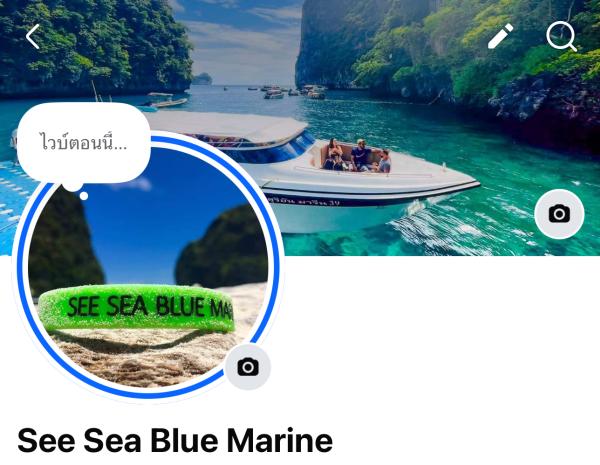Tap the small thought bubble tail dot
Screen dimensions: 600x465
coord(84,196)
